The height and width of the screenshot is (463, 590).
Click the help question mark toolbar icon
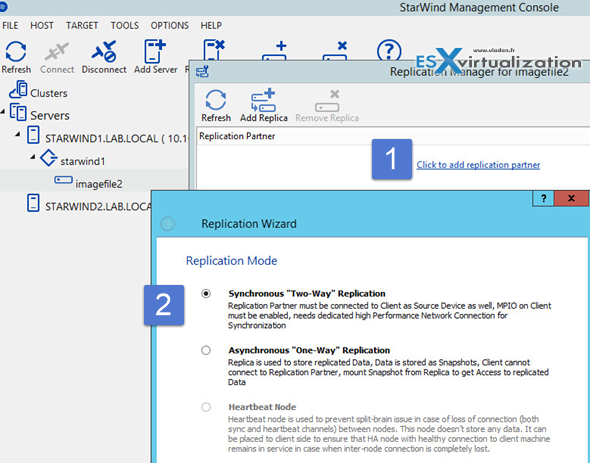pos(389,50)
